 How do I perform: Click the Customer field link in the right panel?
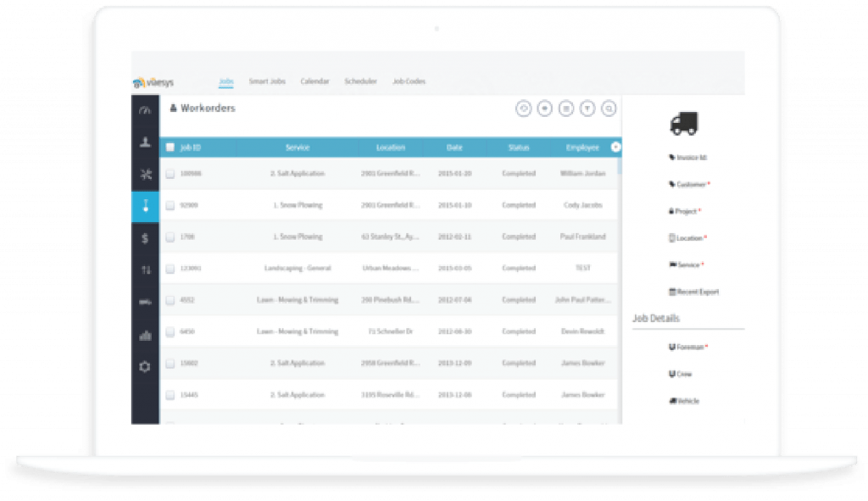pos(688,184)
